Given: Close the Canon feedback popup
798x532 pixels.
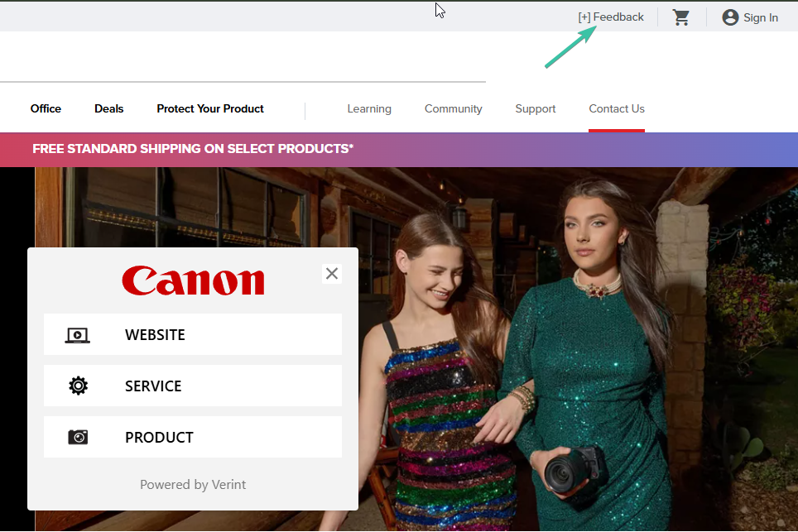Looking at the screenshot, I should tap(332, 274).
